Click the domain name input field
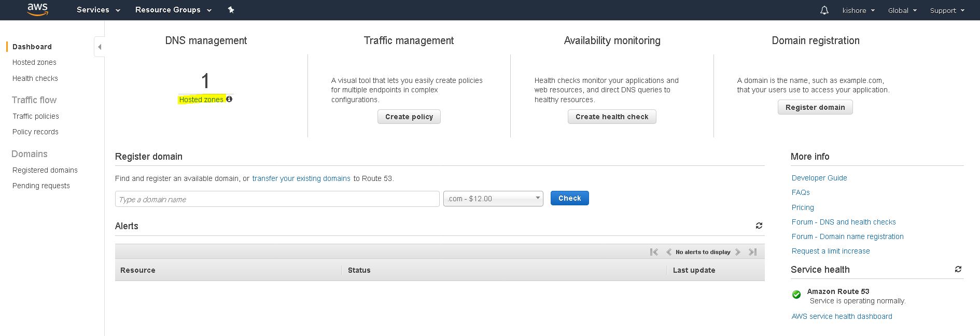This screenshot has width=980, height=336. pyautogui.click(x=277, y=199)
